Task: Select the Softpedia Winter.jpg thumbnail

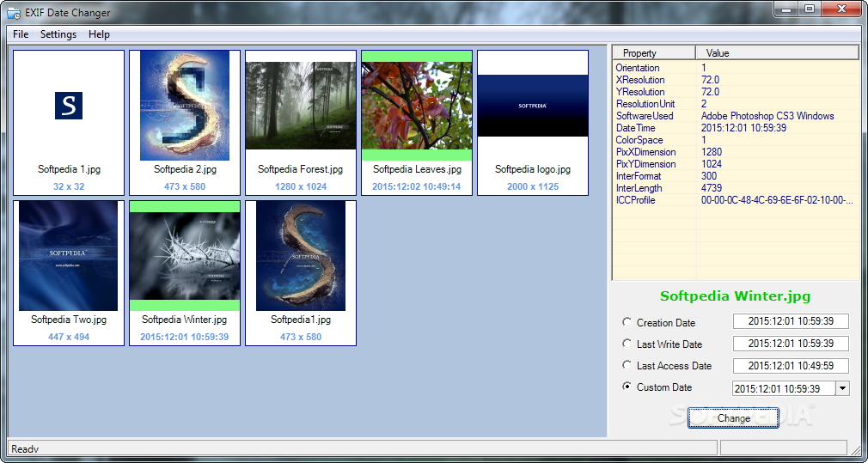Action: coord(185,273)
